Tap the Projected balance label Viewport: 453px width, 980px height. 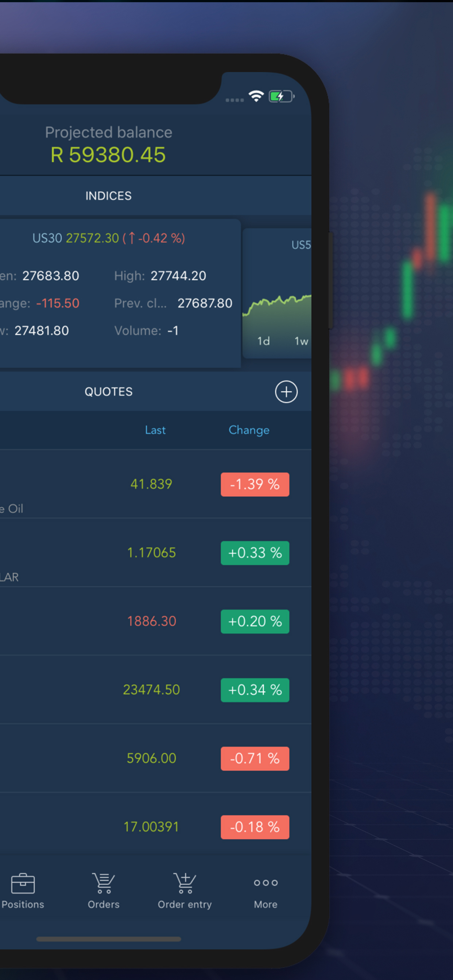108,132
